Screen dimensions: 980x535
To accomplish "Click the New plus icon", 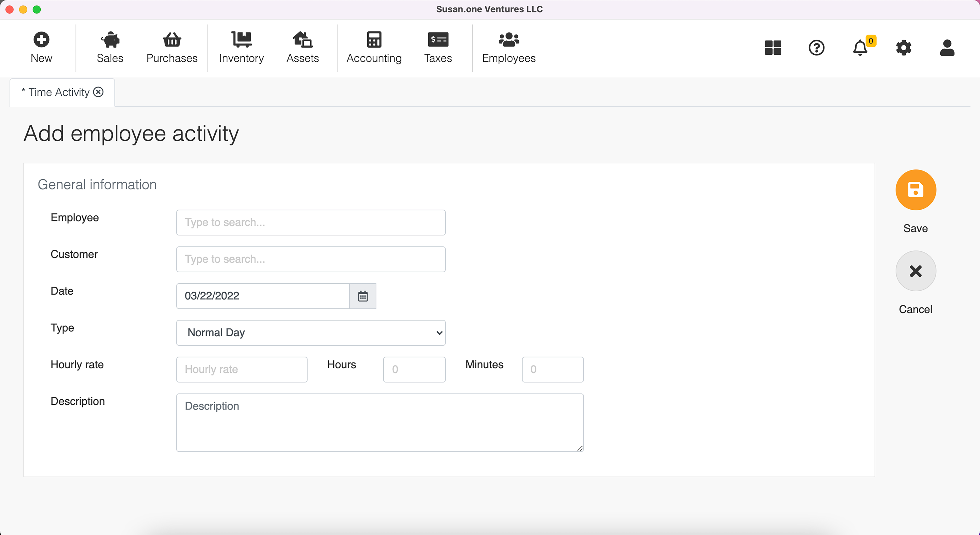I will [x=41, y=40].
